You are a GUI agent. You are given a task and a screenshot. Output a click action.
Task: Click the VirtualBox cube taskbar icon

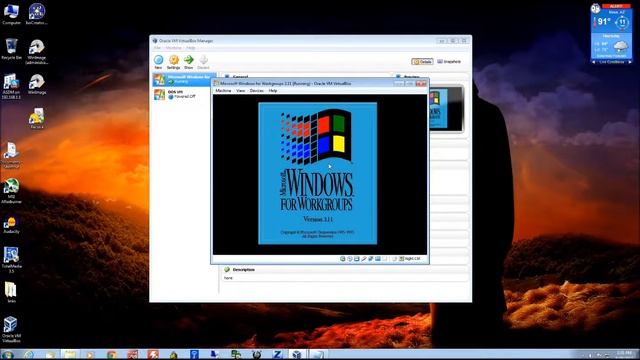(x=298, y=355)
